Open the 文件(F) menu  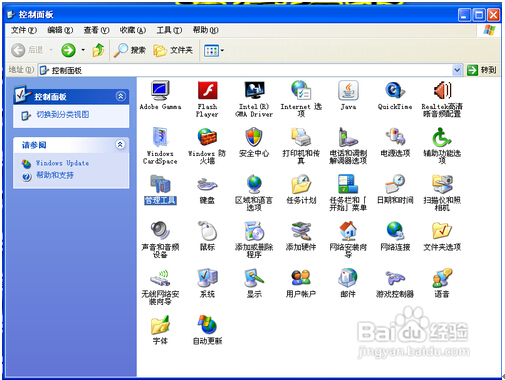[x=23, y=30]
